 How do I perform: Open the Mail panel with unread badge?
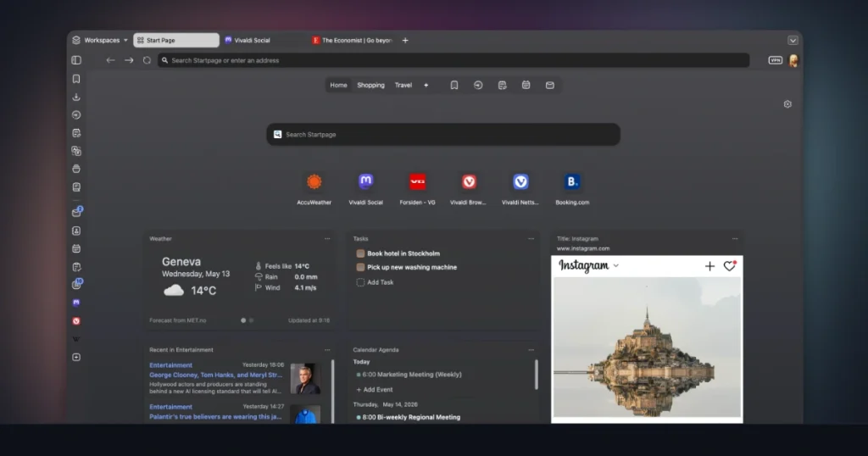click(x=77, y=212)
